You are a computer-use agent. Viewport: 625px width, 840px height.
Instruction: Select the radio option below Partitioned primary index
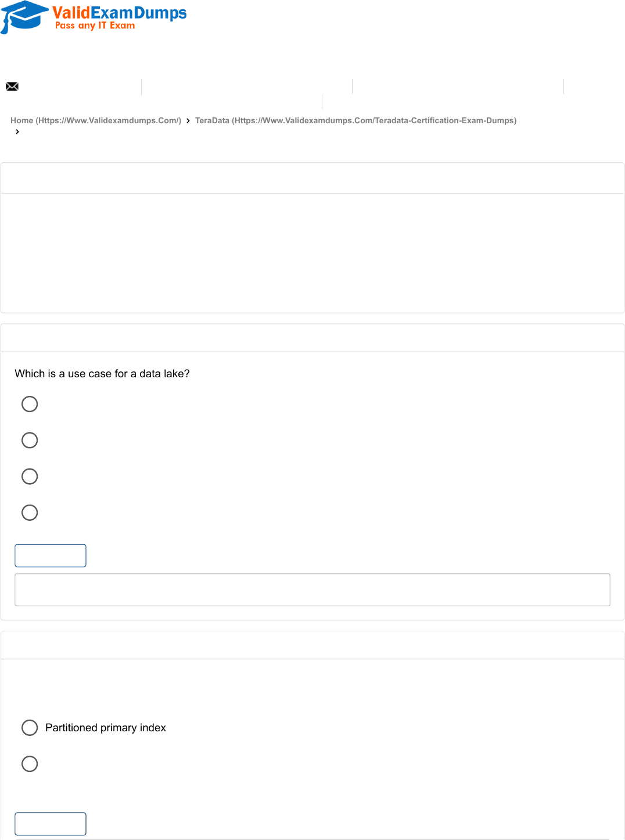tap(30, 764)
